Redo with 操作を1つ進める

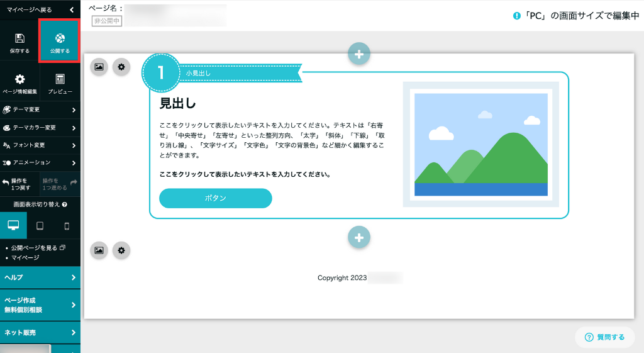click(60, 184)
